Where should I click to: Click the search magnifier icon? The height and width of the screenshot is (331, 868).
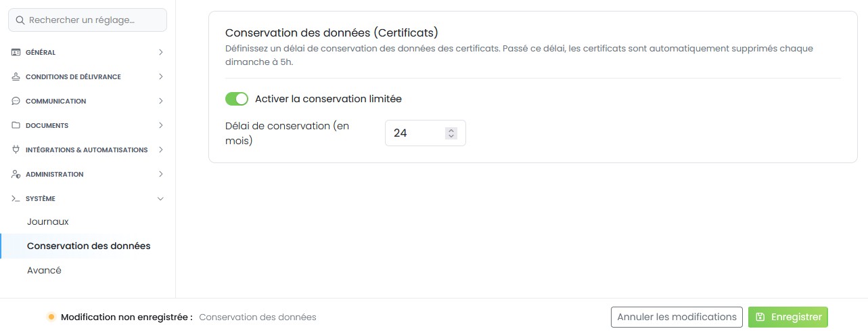pos(20,20)
